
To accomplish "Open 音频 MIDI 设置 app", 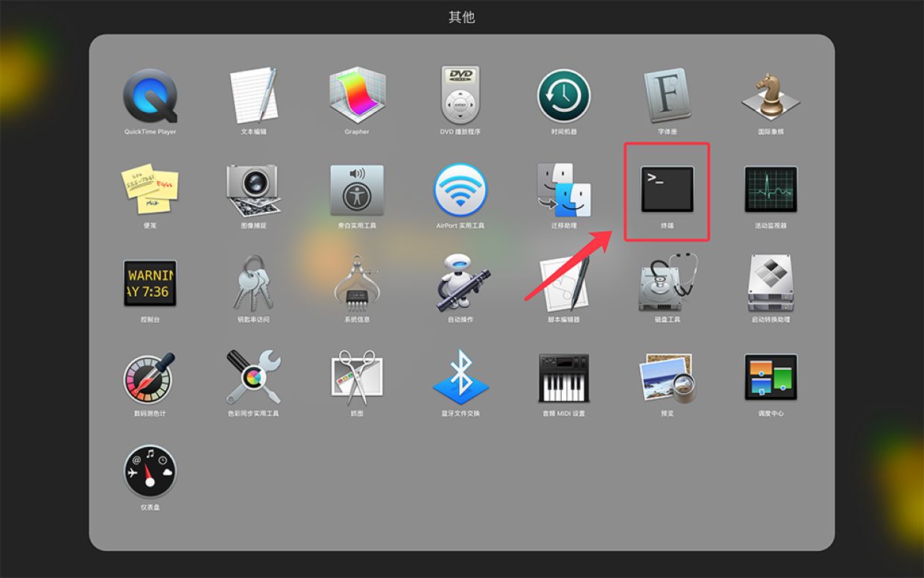I will coord(564,378).
